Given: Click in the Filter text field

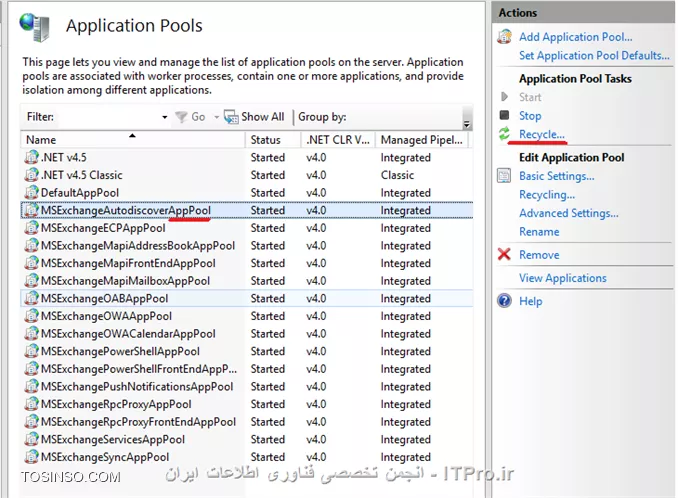Looking at the screenshot, I should point(107,117).
